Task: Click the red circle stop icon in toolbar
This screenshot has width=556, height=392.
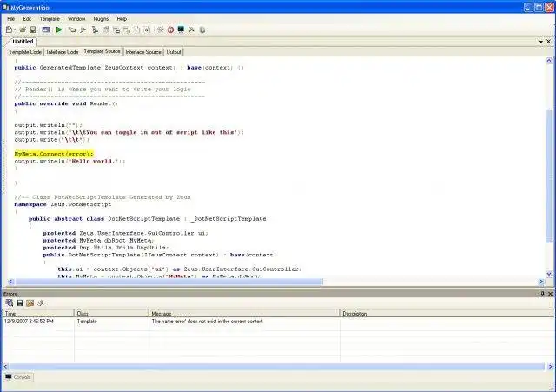Action: [170, 30]
